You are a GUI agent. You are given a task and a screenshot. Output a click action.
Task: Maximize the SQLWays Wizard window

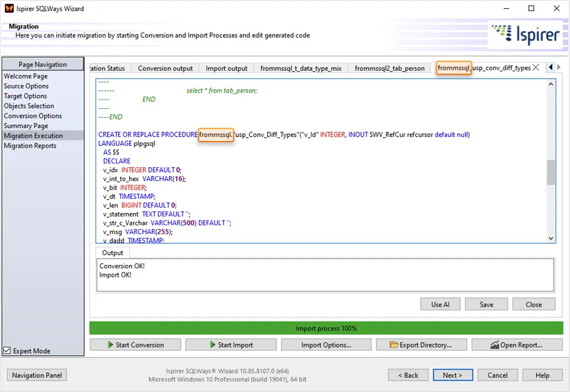click(x=531, y=8)
